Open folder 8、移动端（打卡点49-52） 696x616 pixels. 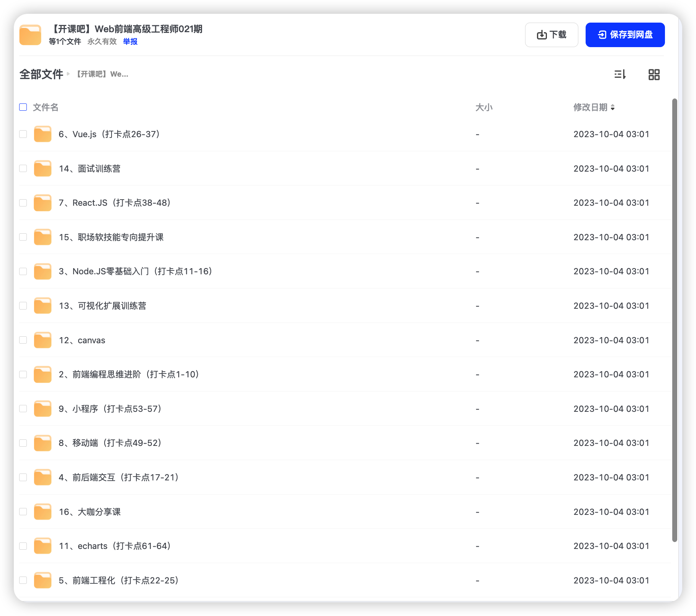110,443
